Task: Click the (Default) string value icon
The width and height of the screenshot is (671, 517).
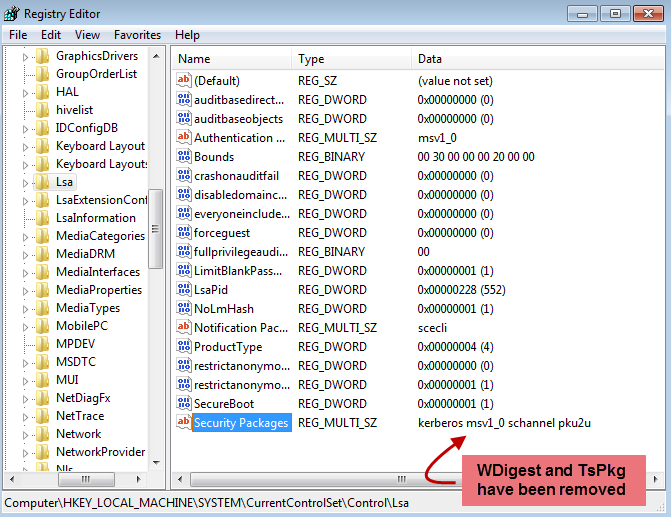Action: 183,81
